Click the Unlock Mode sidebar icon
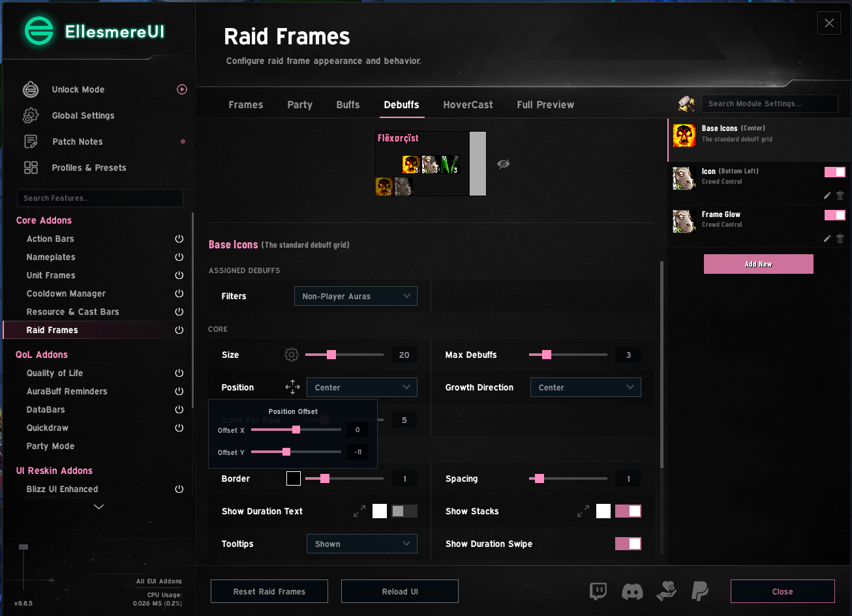This screenshot has height=616, width=852. click(x=31, y=89)
